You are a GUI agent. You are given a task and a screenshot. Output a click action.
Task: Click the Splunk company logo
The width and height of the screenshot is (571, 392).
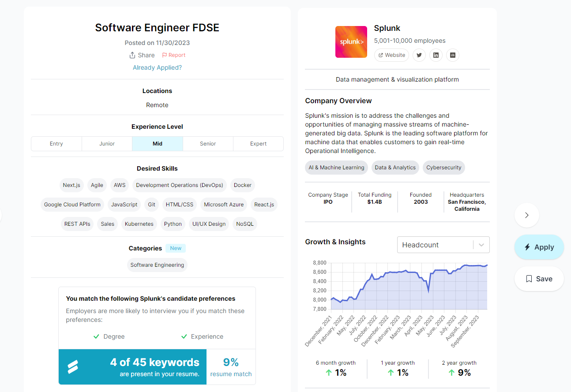click(x=351, y=41)
